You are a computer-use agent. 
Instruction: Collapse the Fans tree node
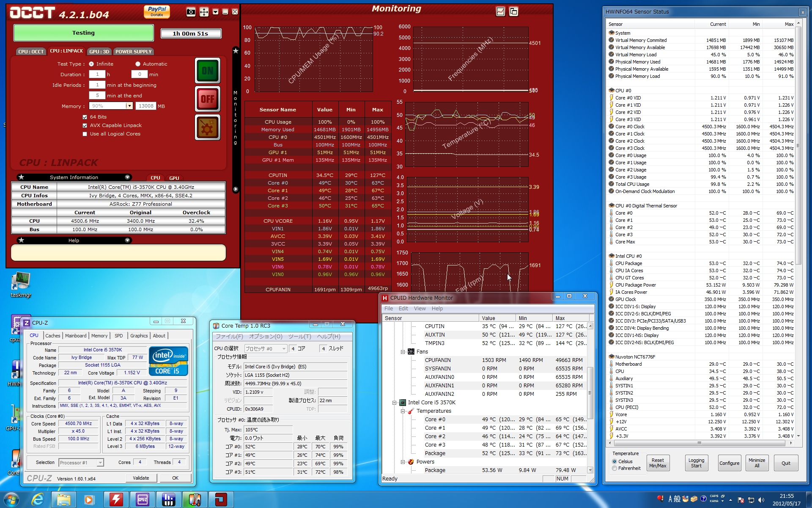coord(403,352)
